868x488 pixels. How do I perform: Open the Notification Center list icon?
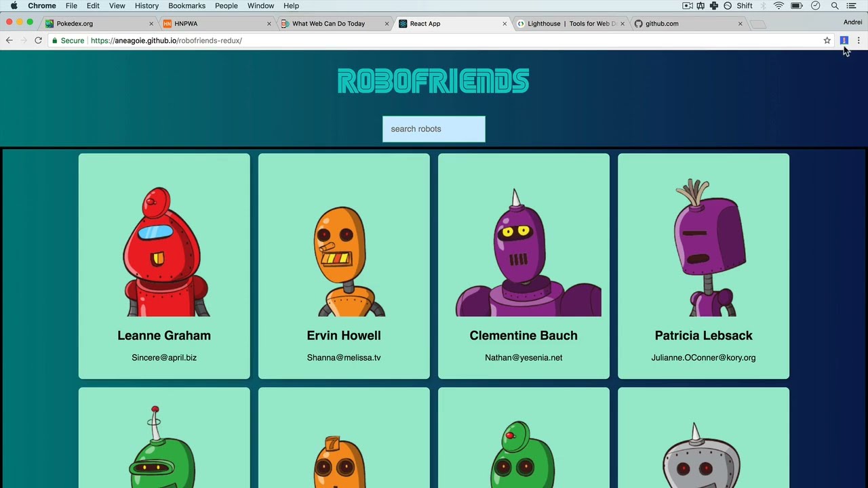tap(852, 5)
